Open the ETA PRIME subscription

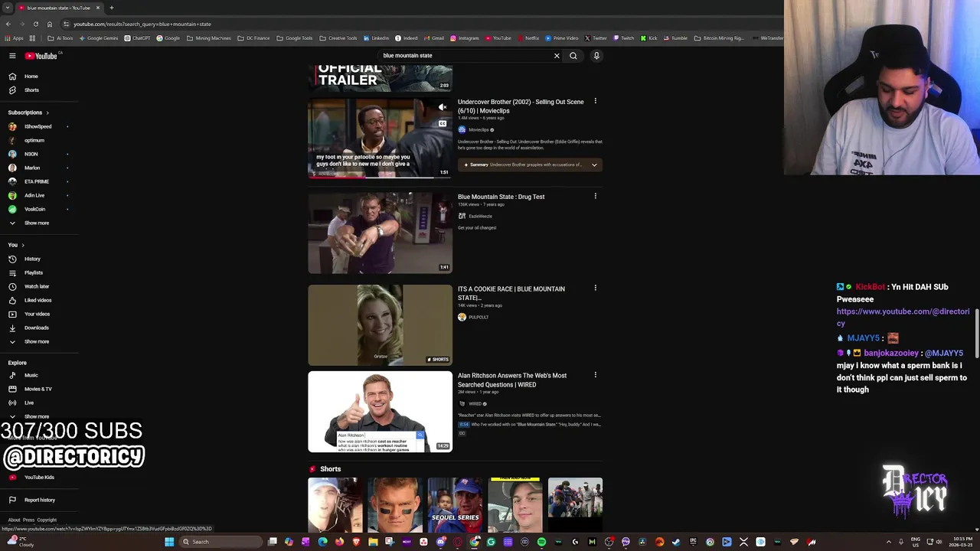click(38, 181)
